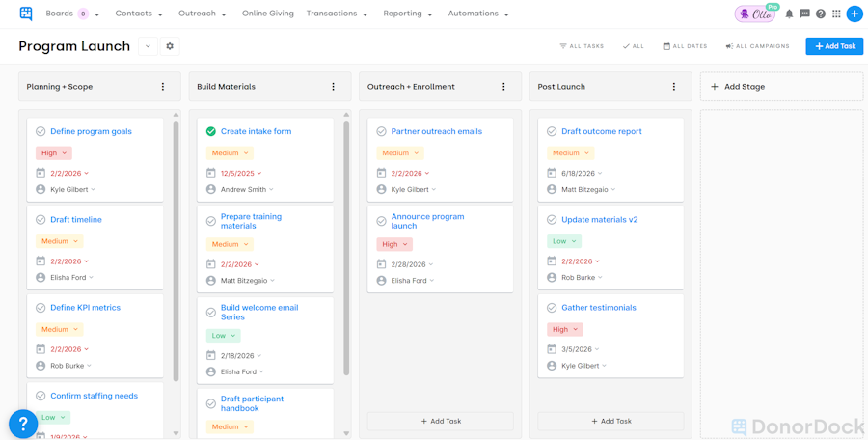Screen dimensions: 868x440
Task: Mark 'Define program goals' task complete
Action: pyautogui.click(x=41, y=131)
